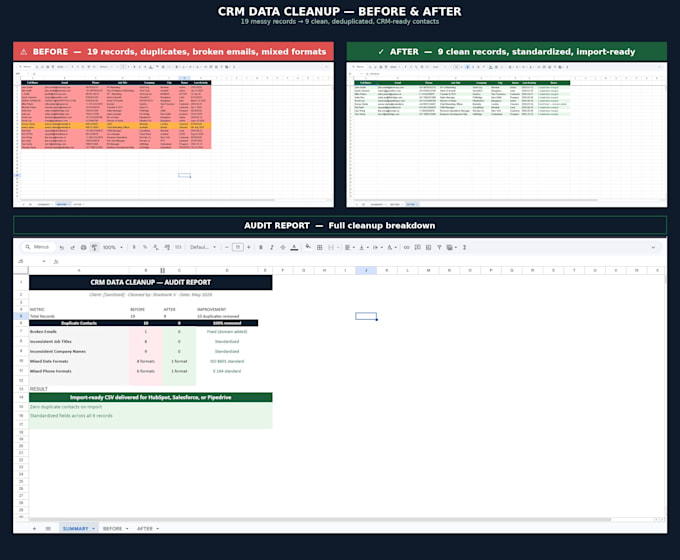Open the functions (sigma) menu

click(x=464, y=247)
